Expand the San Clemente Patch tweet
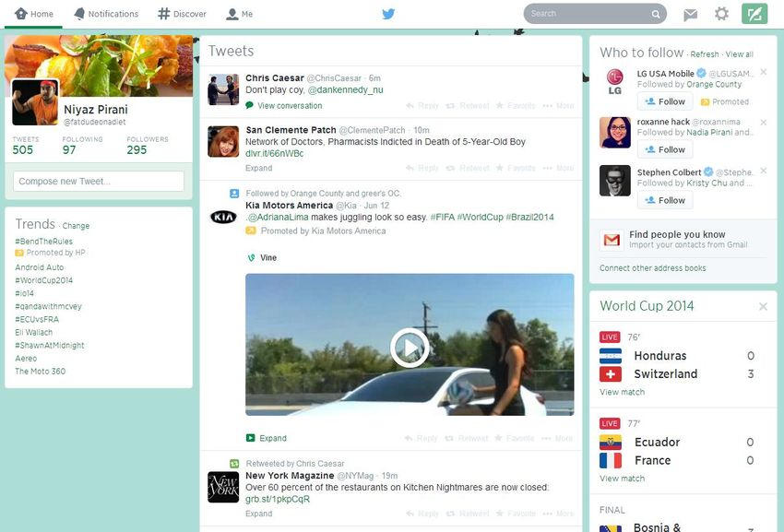Viewport: 784px width, 532px height. point(258,168)
